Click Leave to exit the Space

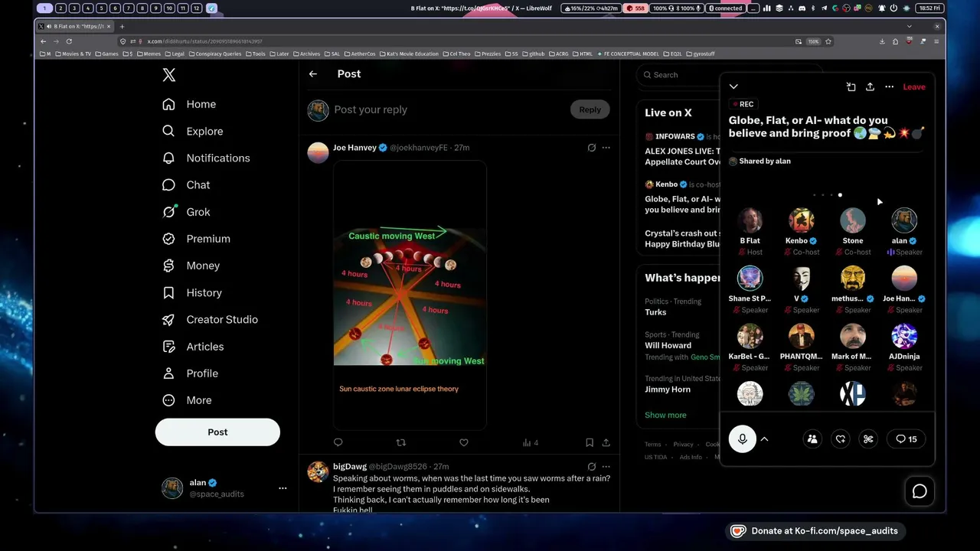(x=914, y=86)
